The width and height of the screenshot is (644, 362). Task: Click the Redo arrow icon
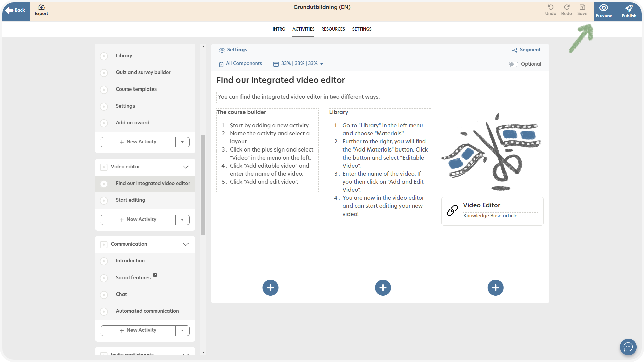point(567,7)
